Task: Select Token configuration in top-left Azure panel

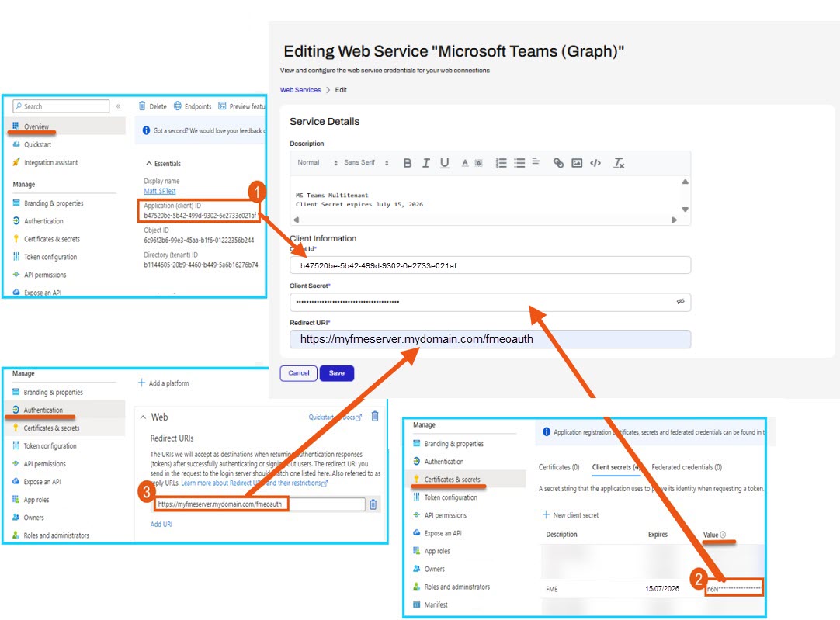Action: click(x=50, y=257)
